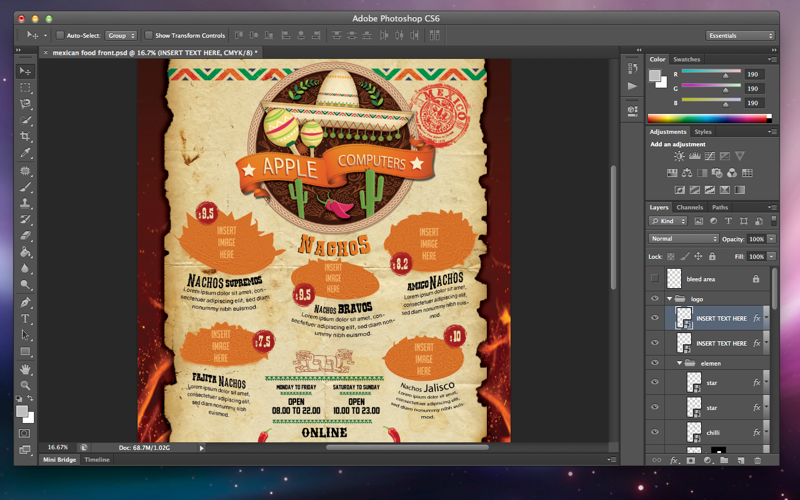Open the Auto-Select Group dropdown
The height and width of the screenshot is (500, 800).
click(x=121, y=35)
